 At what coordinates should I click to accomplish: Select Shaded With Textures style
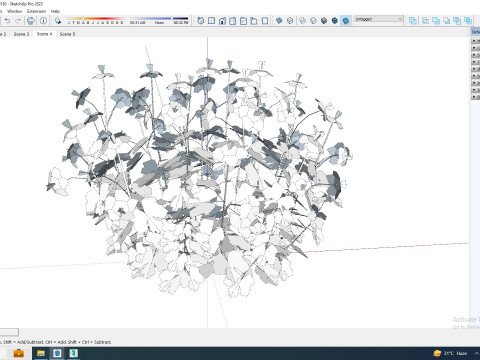click(x=335, y=21)
